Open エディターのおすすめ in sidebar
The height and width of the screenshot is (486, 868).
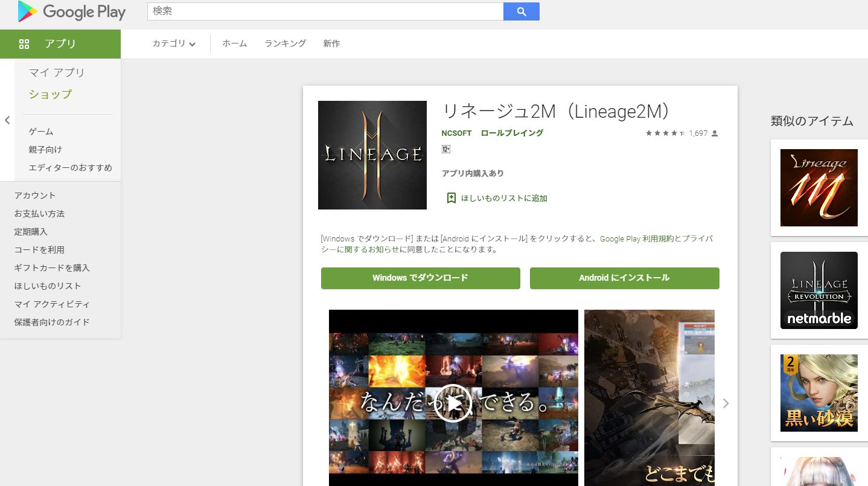pyautogui.click(x=71, y=168)
